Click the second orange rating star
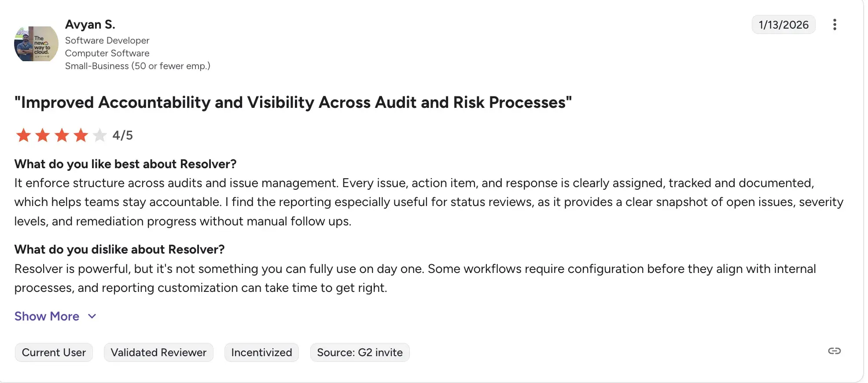The image size is (868, 383). [x=43, y=135]
